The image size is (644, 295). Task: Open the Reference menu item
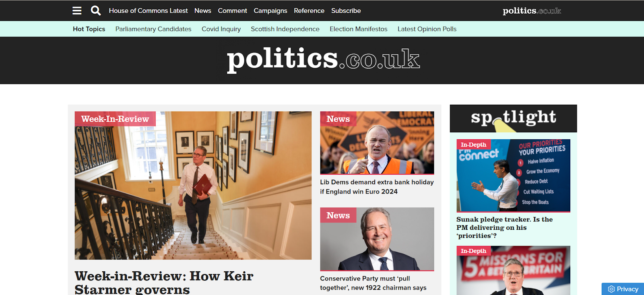[309, 10]
